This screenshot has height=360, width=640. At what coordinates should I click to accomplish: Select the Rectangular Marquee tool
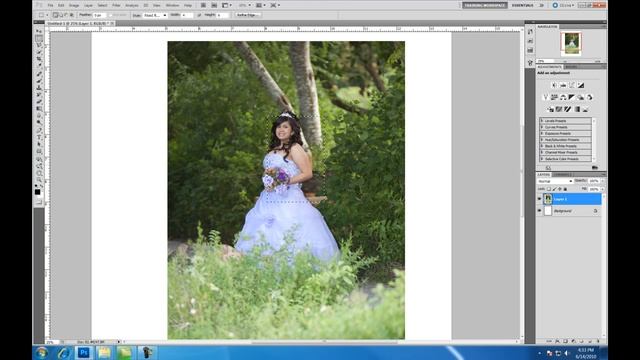[39, 38]
